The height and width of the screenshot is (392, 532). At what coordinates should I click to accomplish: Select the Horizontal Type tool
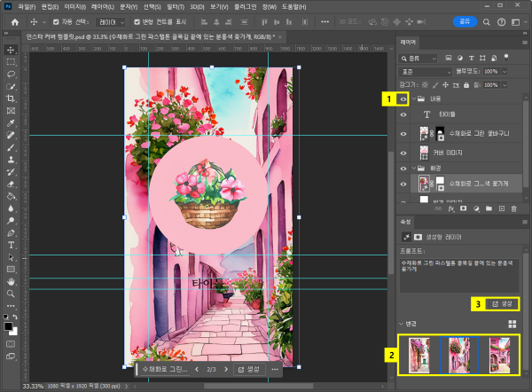coord(11,244)
